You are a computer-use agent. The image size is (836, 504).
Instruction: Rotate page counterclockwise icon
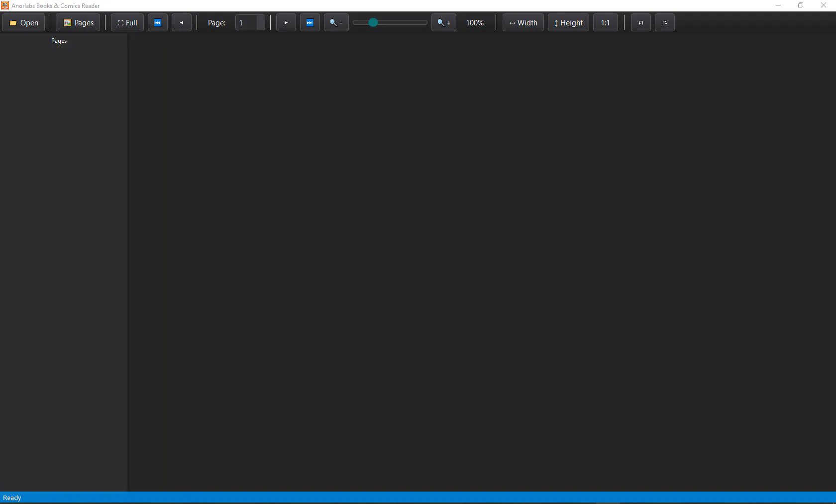[x=641, y=23]
